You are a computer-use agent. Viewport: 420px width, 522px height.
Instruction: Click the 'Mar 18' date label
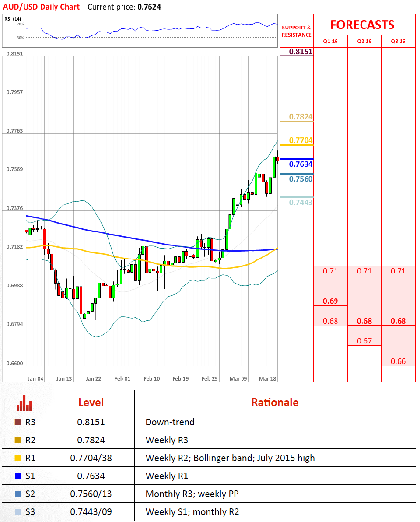268,379
